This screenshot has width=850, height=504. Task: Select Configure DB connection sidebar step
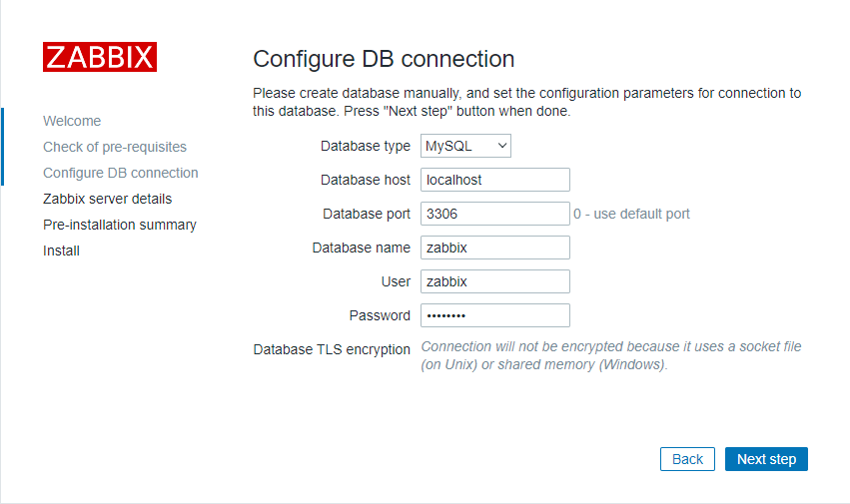click(x=121, y=173)
